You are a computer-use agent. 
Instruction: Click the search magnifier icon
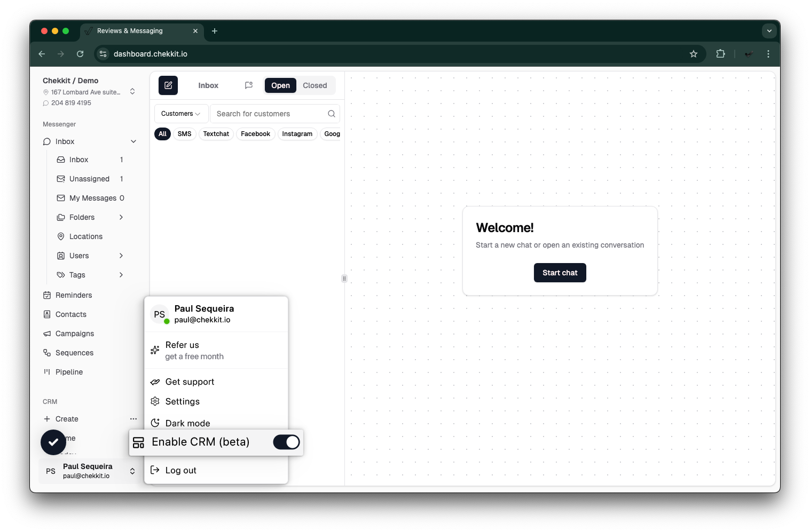[x=331, y=114]
